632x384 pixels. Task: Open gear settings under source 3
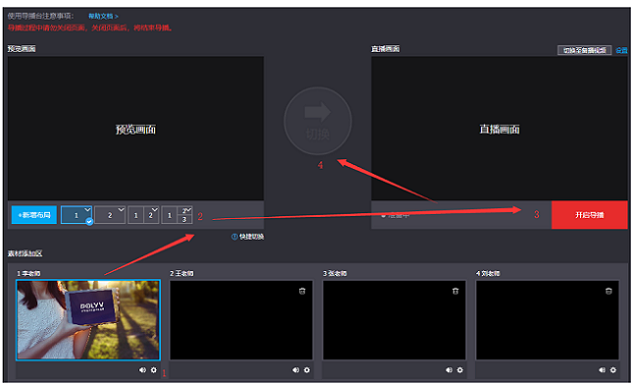click(460, 369)
